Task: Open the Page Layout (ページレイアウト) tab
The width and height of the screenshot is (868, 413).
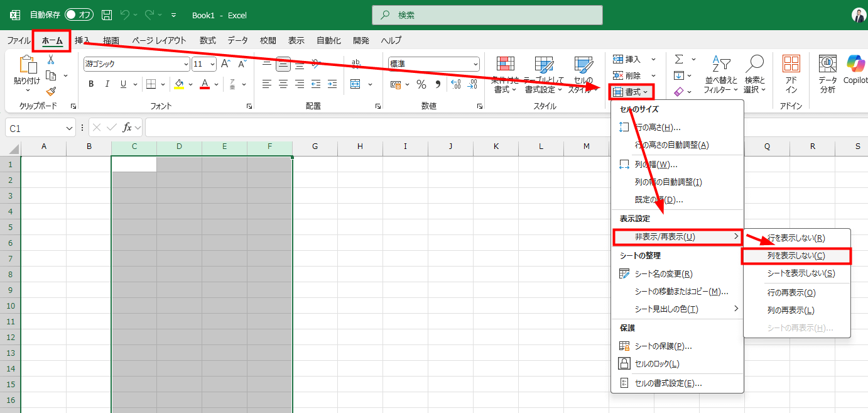Action: tap(160, 40)
